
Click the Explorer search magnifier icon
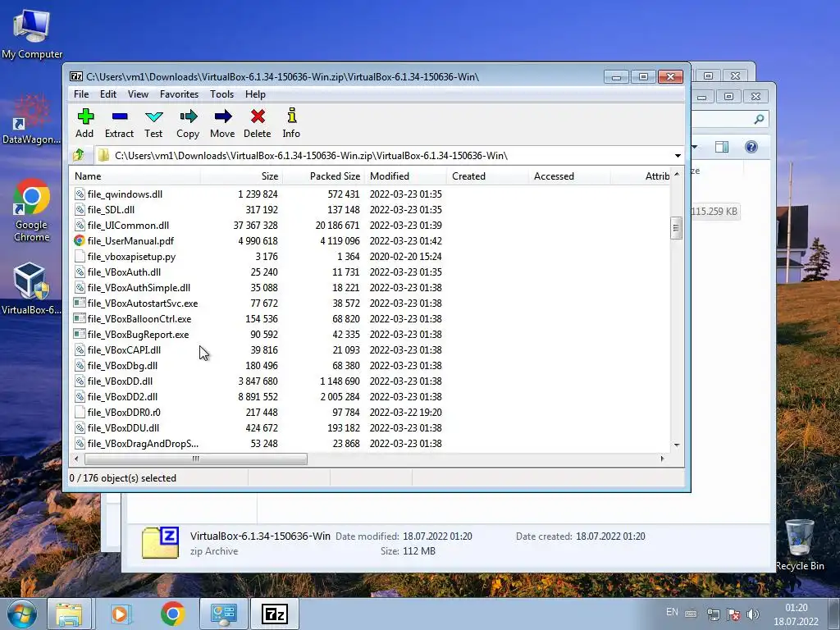pyautogui.click(x=759, y=119)
